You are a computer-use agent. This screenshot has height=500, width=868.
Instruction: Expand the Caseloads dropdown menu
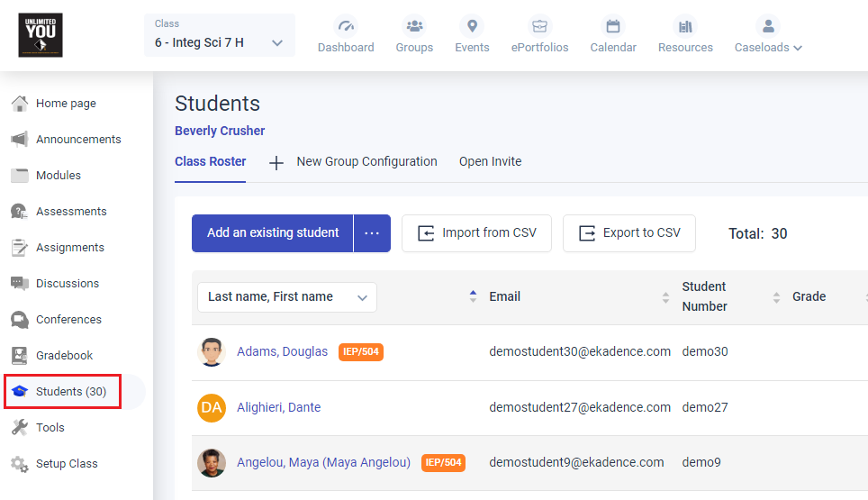(x=768, y=48)
